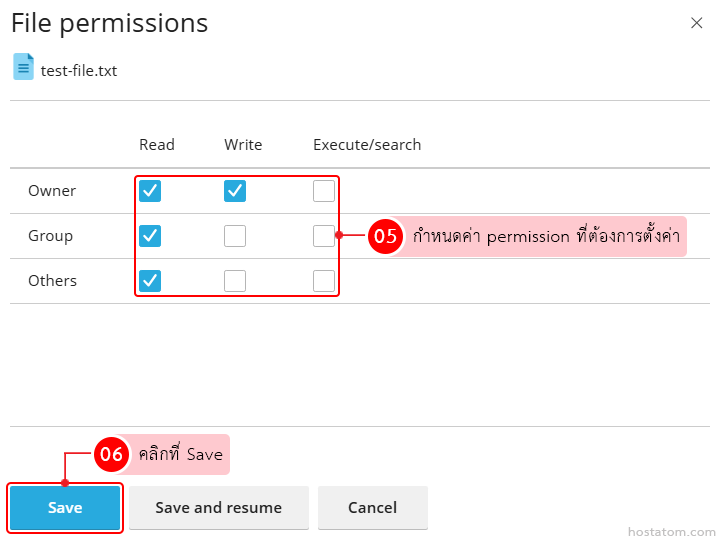Uncheck Group Read permission checkbox
720x540 pixels.
coord(150,236)
